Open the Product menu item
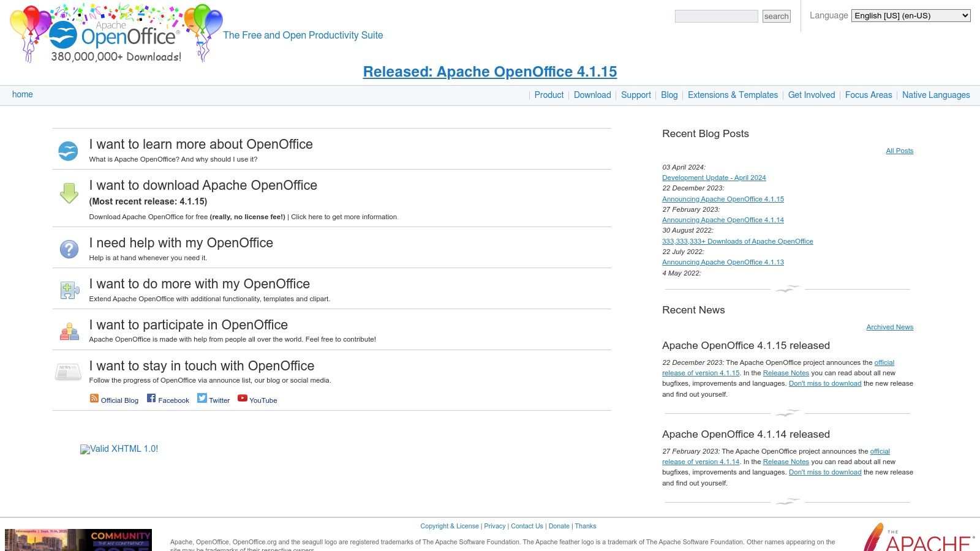The image size is (980, 551). click(x=549, y=95)
